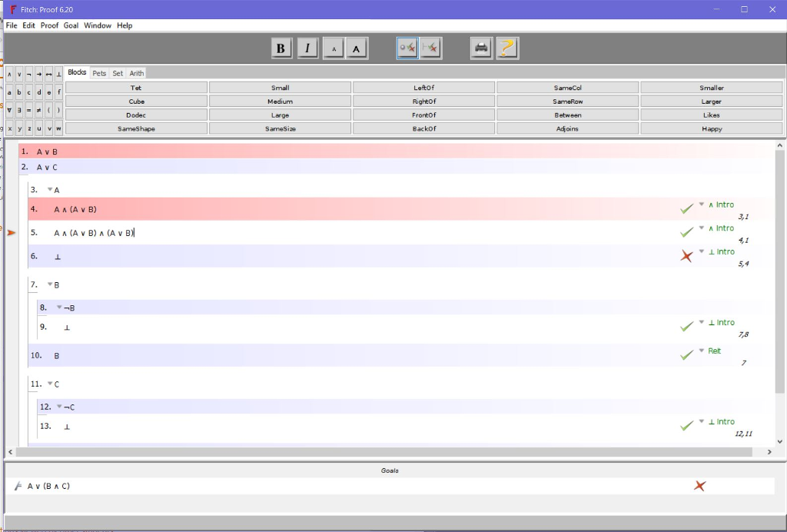Open the Proof menu
This screenshot has width=787, height=532.
pyautogui.click(x=49, y=25)
